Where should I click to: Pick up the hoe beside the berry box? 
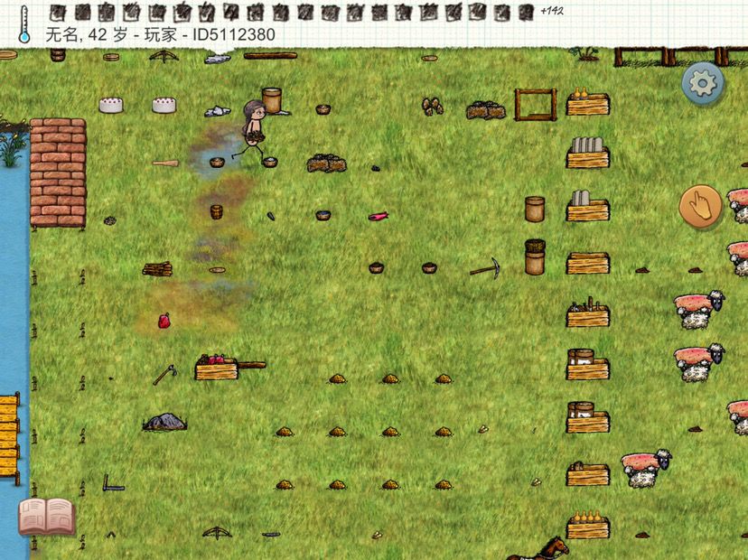tap(165, 375)
